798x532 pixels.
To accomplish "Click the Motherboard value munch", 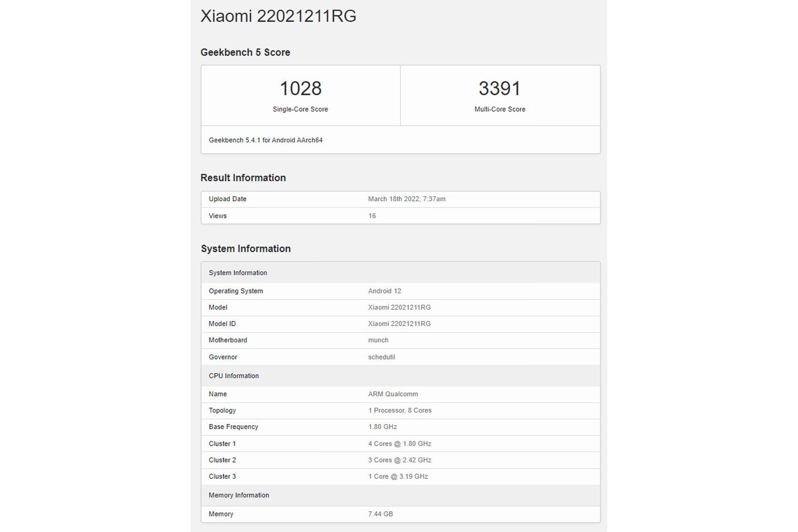I will pos(378,340).
